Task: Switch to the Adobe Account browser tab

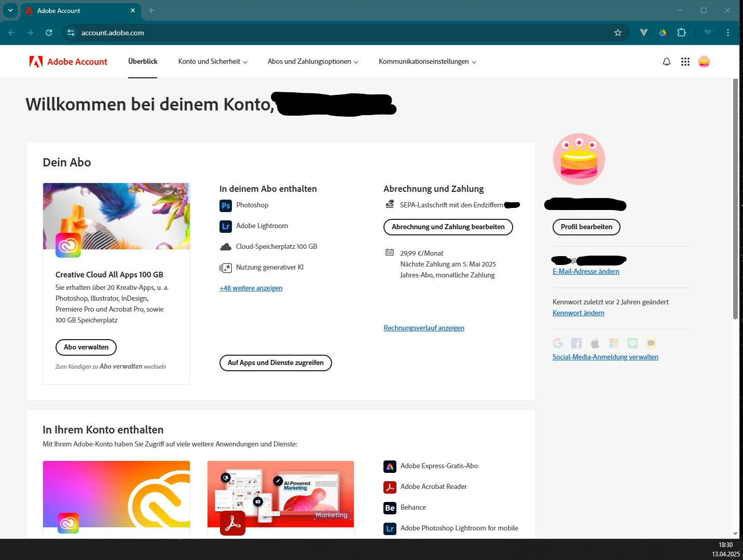Action: (x=80, y=10)
